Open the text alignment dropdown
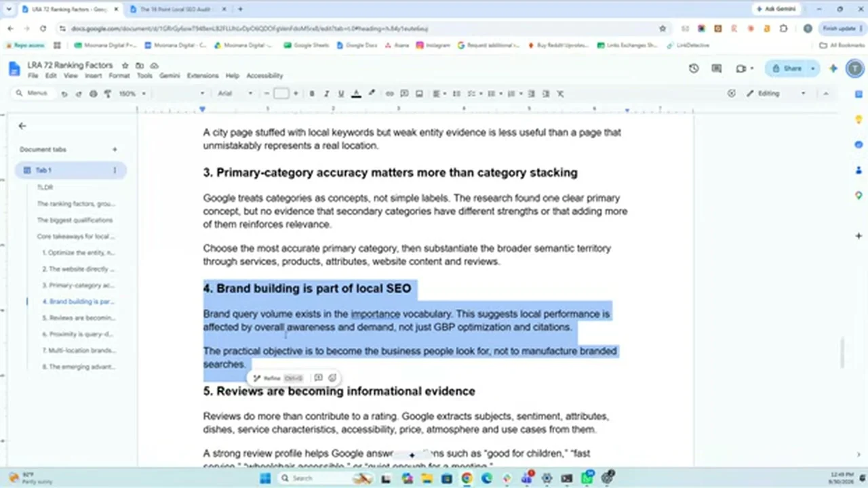 coord(439,94)
